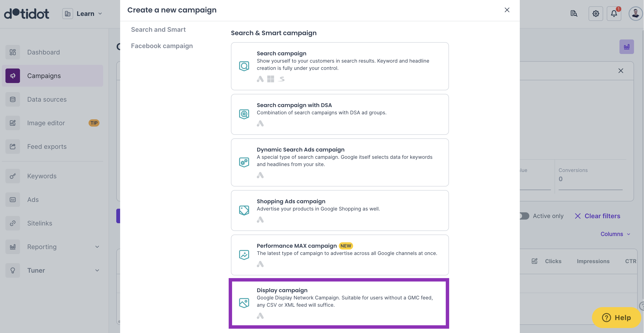Click the Feed exports sidebar icon

(x=13, y=146)
